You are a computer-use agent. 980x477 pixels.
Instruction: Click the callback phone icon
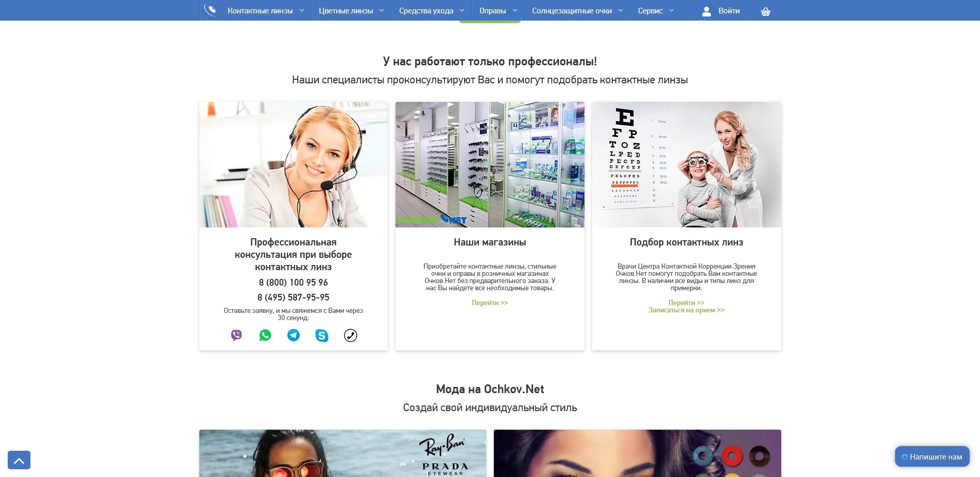350,335
